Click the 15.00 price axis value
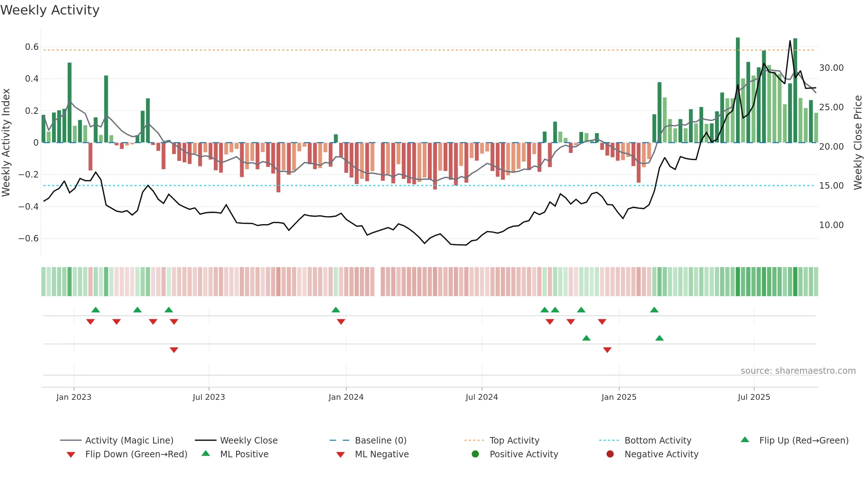The height and width of the screenshot is (488, 868). click(x=831, y=185)
